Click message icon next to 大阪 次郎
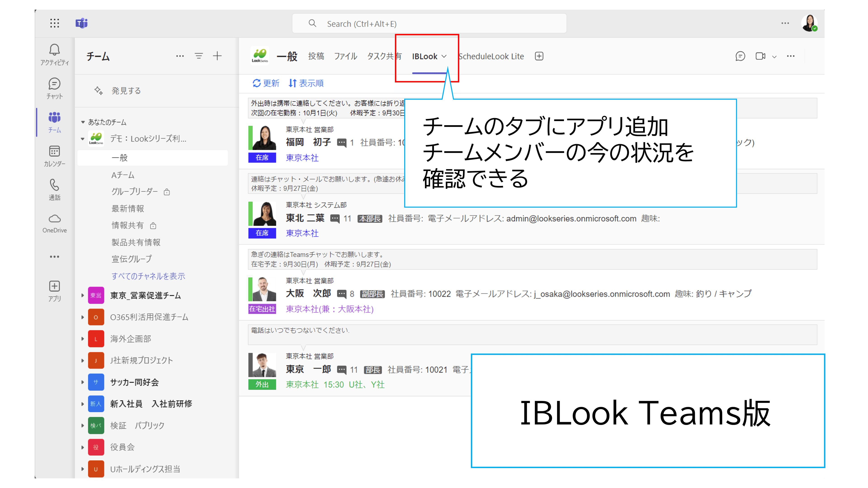The width and height of the screenshot is (868, 488). [x=342, y=294]
